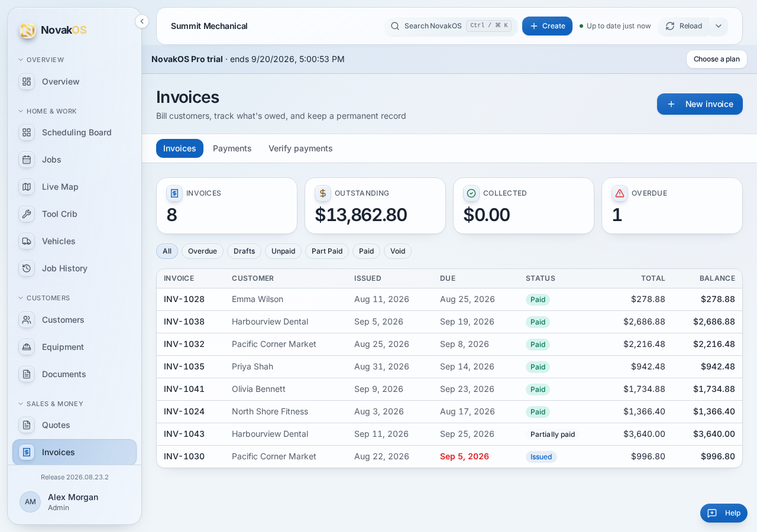
Task: Open the Overview sidebar icon
Action: pyautogui.click(x=27, y=82)
